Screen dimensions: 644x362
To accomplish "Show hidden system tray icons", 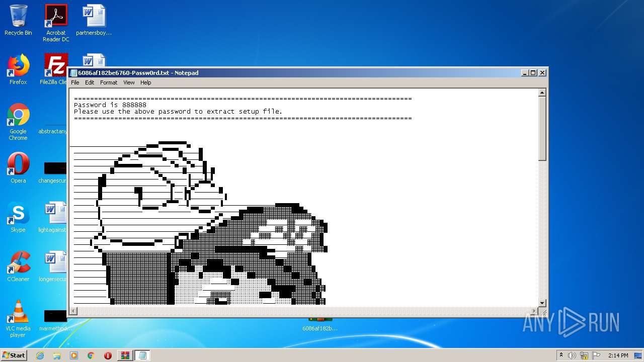I will (x=561, y=355).
